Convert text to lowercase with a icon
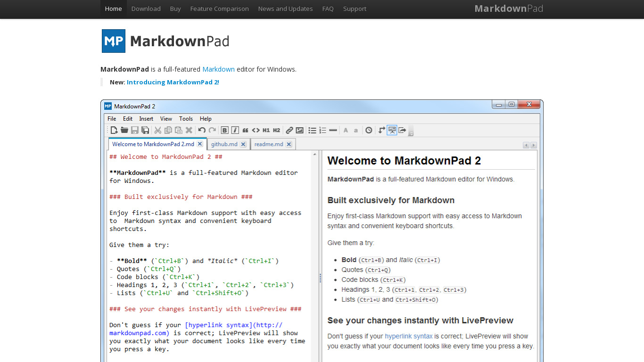 coord(356,130)
